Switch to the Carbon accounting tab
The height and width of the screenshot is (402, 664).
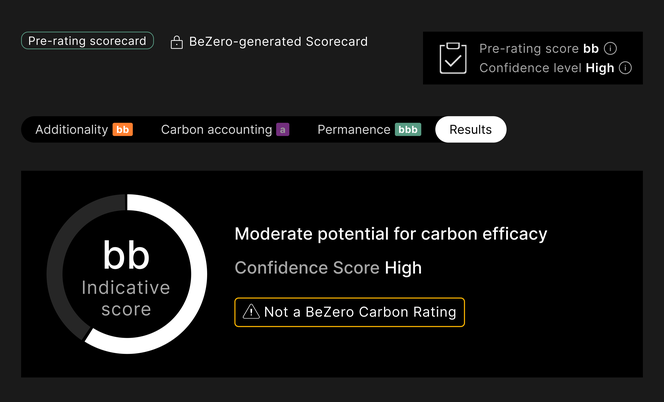tap(225, 129)
